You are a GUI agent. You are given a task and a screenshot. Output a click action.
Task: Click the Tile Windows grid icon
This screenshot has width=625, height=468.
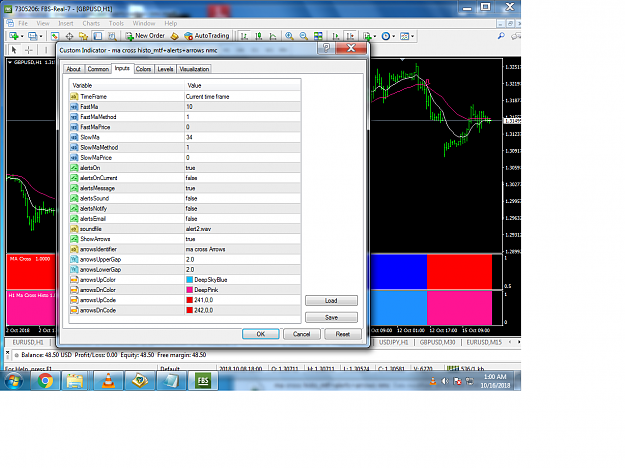pyautogui.click(x=318, y=36)
